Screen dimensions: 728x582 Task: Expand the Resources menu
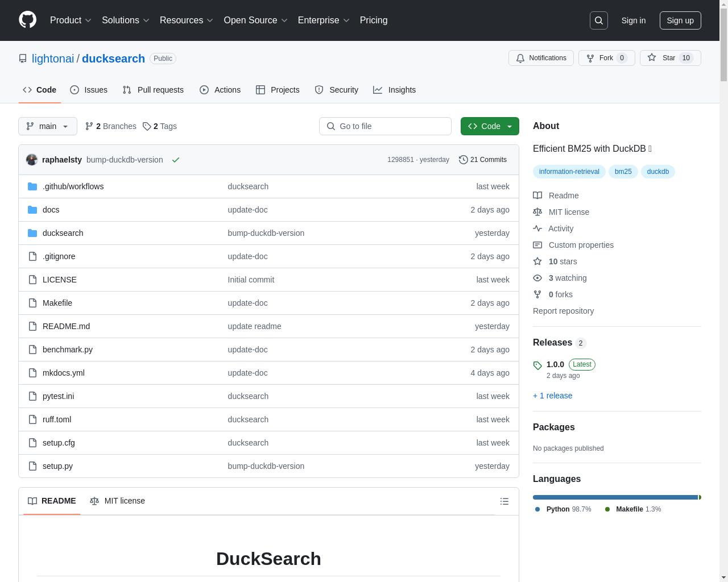tap(186, 20)
